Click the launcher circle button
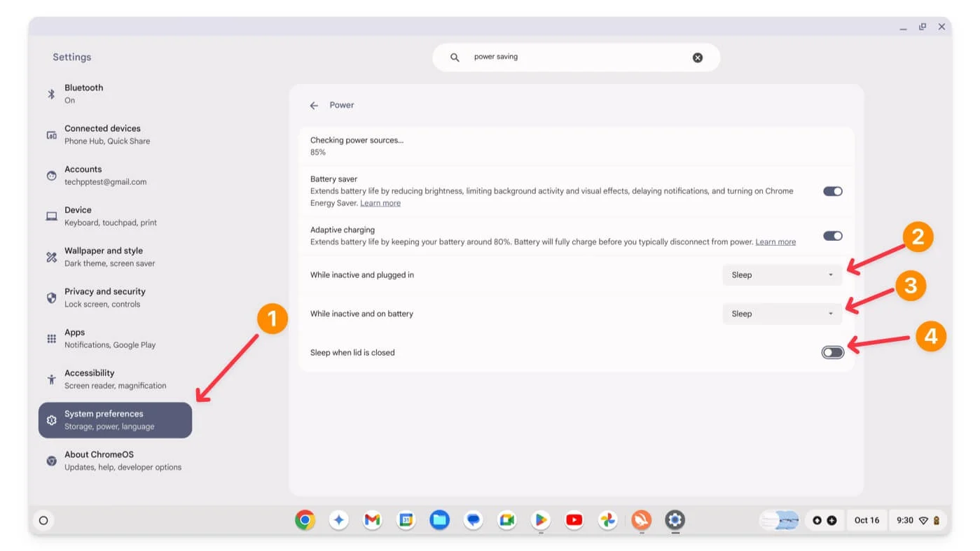 tap(43, 520)
